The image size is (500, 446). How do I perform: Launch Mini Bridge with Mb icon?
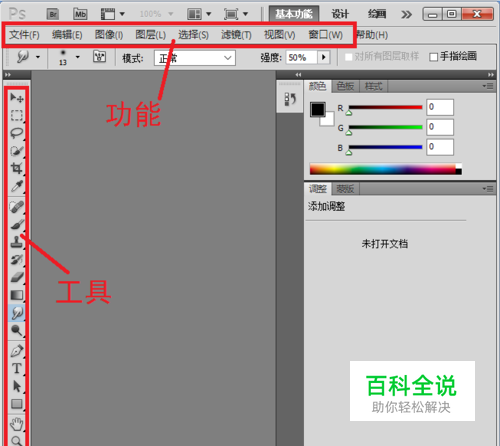pos(80,14)
